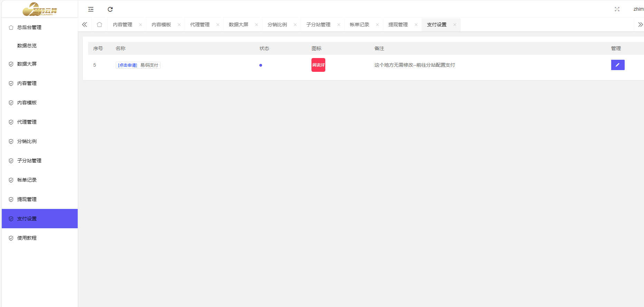Viewport: 644px width, 307px height.
Task: Click the [点击申请] link
Action: pyautogui.click(x=127, y=65)
